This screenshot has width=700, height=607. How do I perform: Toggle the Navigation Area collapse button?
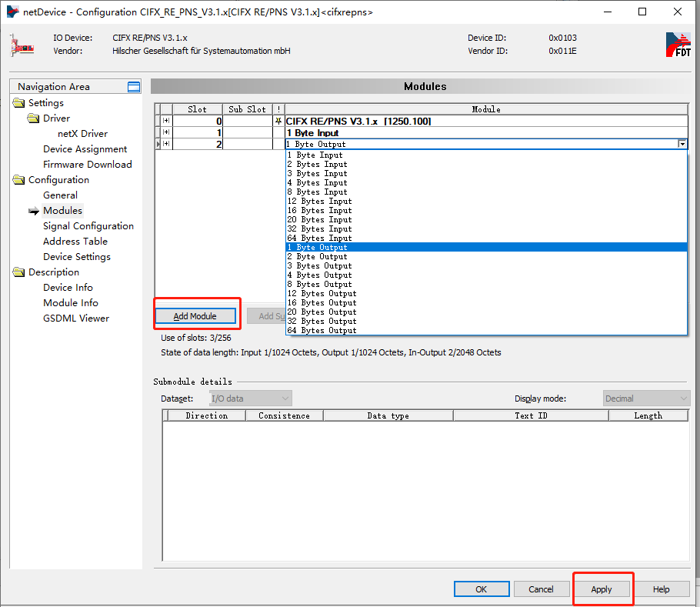click(132, 86)
